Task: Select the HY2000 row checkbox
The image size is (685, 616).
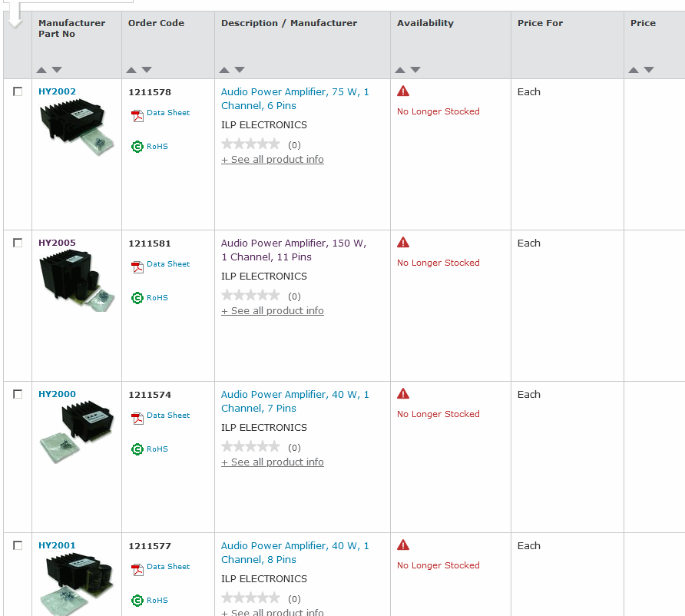Action: [18, 394]
